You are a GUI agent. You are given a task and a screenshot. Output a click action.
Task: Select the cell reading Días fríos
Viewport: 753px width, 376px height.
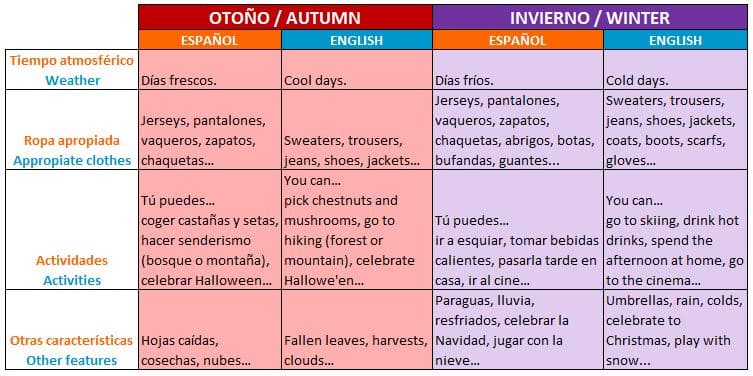518,70
